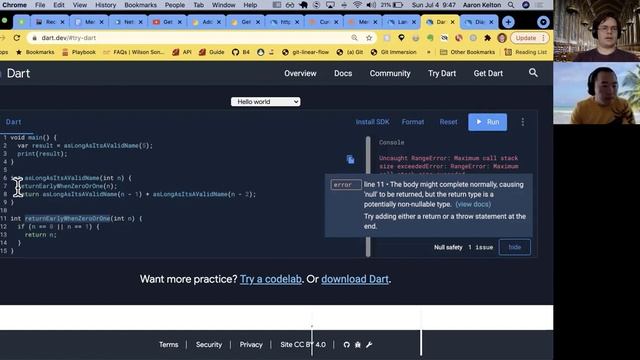Open the Bookmarks menu in menu bar
The height and width of the screenshot is (360, 640).
[x=140, y=5]
